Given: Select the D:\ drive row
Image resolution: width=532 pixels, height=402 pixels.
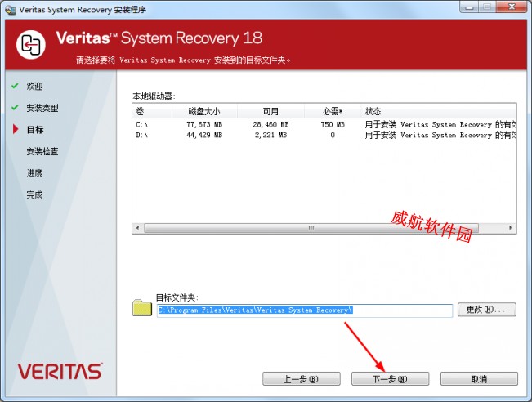Looking at the screenshot, I should point(324,135).
